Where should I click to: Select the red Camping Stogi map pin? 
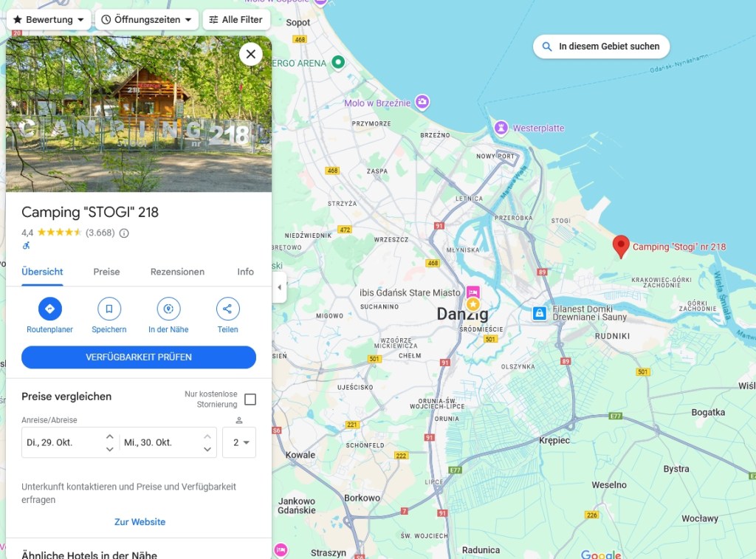point(621,247)
